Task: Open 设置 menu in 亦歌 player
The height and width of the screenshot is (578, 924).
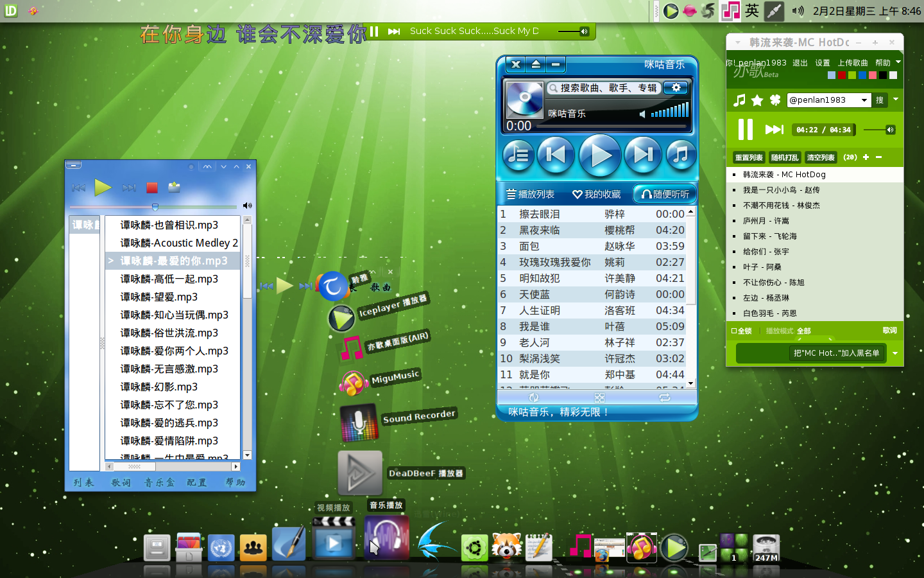Action: click(x=823, y=63)
